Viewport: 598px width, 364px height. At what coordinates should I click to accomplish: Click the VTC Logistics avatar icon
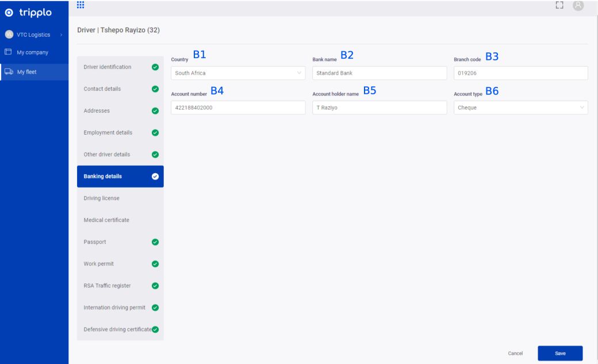pos(9,35)
